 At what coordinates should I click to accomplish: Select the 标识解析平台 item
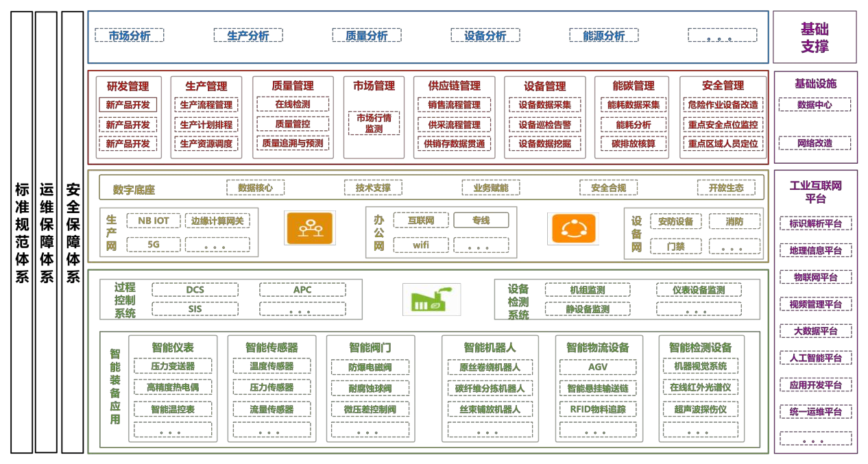(x=815, y=223)
